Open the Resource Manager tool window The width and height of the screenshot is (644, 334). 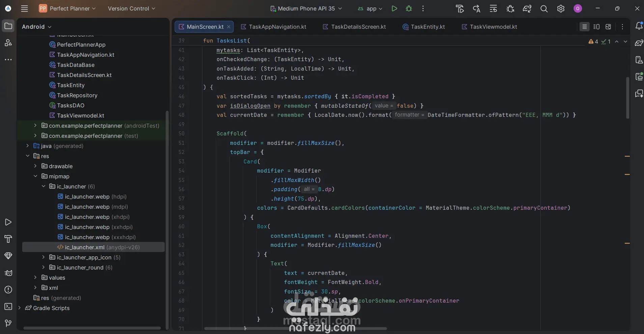coord(8,43)
